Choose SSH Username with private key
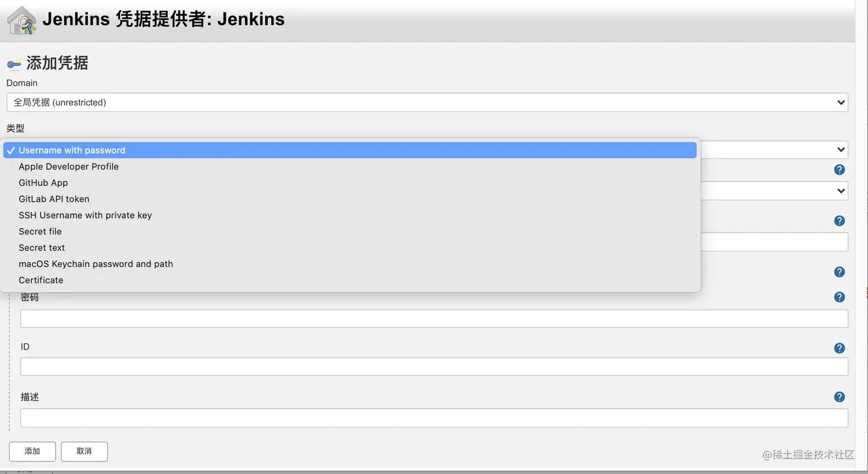Screen dimensions: 868x474 tap(85, 215)
